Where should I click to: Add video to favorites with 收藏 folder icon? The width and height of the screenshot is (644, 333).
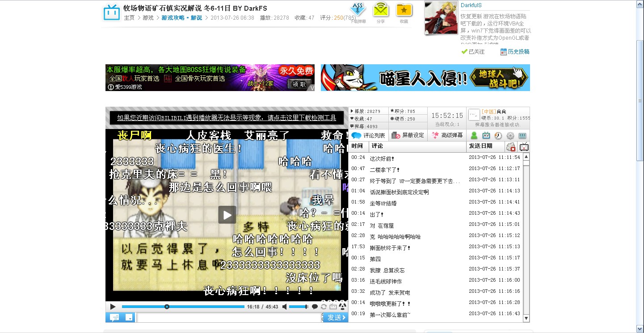(404, 10)
